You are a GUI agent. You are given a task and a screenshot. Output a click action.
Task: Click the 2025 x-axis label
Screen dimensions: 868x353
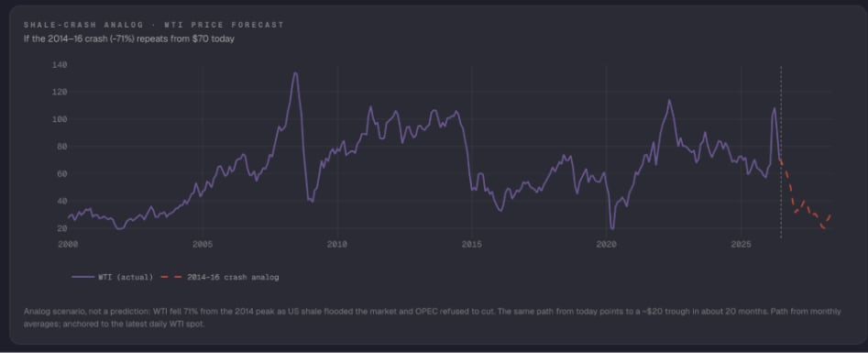[x=741, y=245]
